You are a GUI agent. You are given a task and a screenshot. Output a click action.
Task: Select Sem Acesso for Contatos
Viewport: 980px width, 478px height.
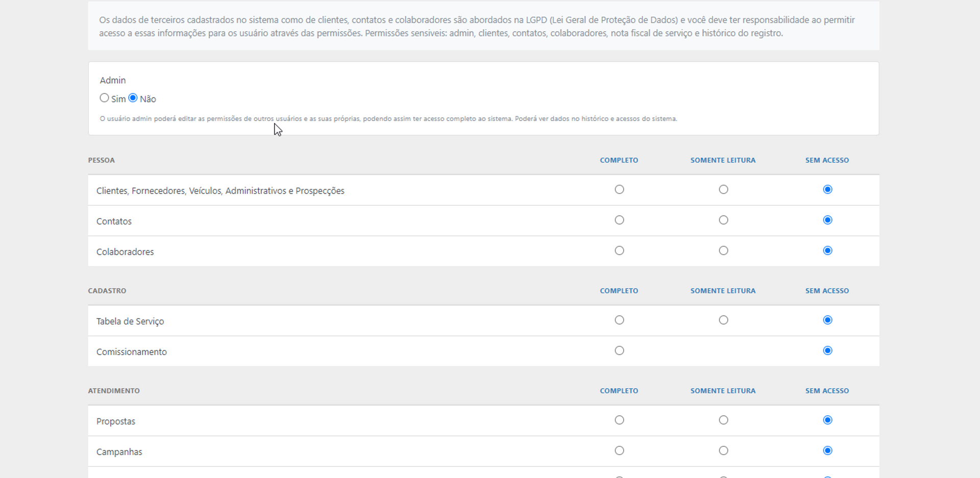[827, 221]
